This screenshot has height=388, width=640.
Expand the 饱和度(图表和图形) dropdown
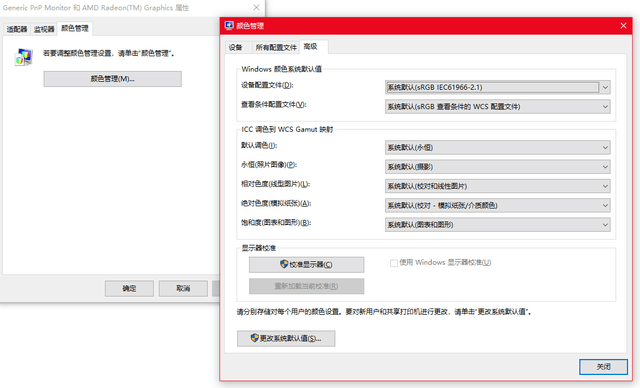pos(498,224)
